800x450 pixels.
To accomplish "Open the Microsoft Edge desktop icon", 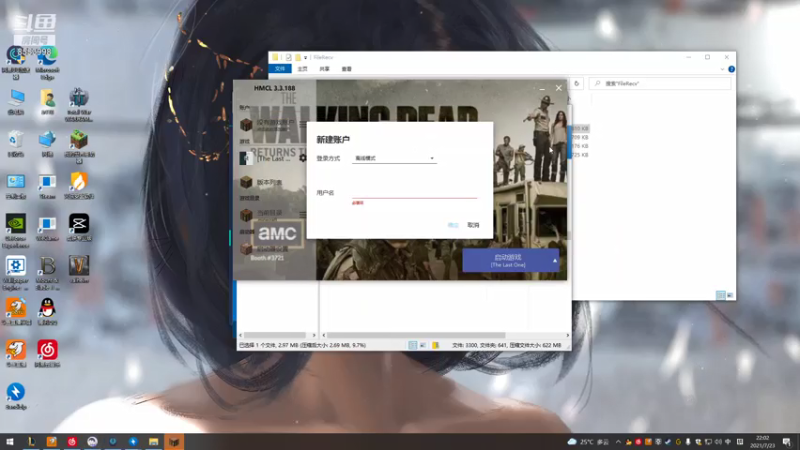I will pos(47,62).
